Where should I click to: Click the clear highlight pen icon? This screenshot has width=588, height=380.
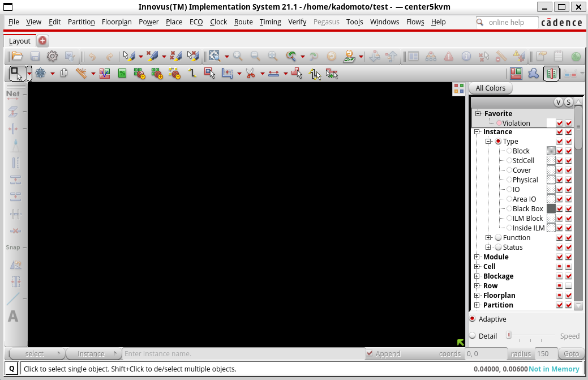152,56
